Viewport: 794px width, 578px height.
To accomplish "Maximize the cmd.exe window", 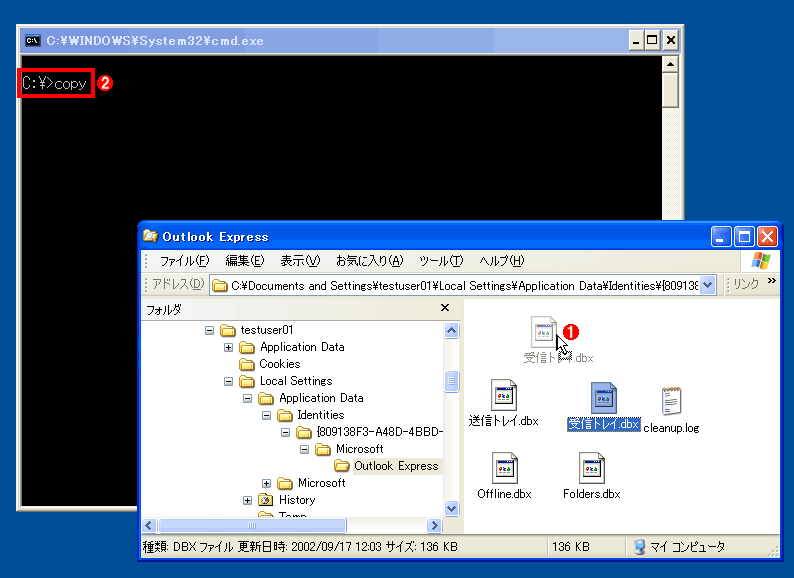I will 652,40.
